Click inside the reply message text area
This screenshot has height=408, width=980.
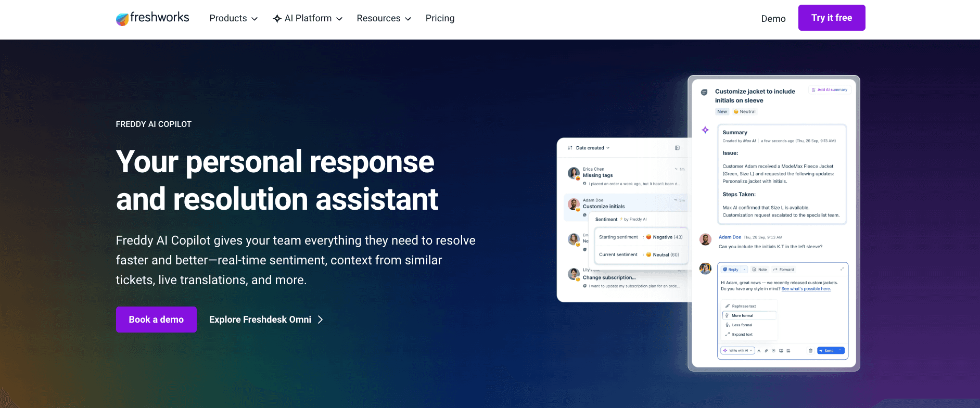[783, 286]
